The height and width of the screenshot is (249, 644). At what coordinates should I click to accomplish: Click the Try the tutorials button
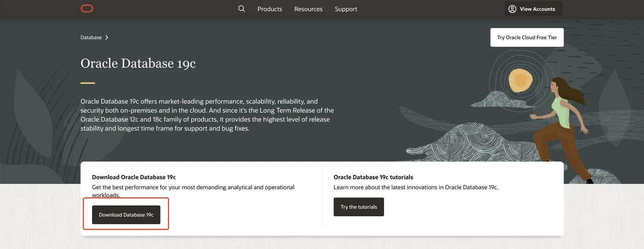click(359, 207)
